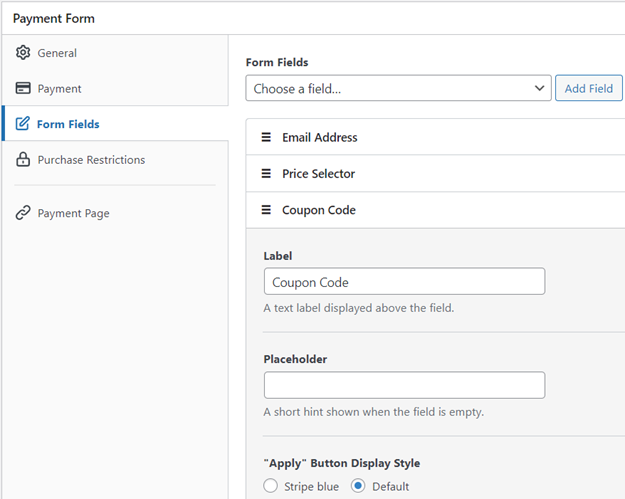The height and width of the screenshot is (499, 625).
Task: Click the Payment Page chain-link icon
Action: point(23,213)
